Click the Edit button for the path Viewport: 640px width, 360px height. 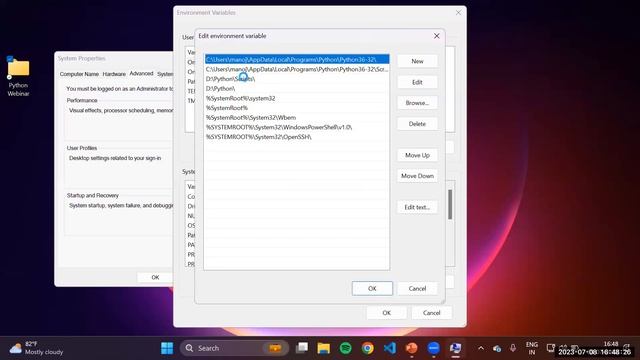click(417, 82)
